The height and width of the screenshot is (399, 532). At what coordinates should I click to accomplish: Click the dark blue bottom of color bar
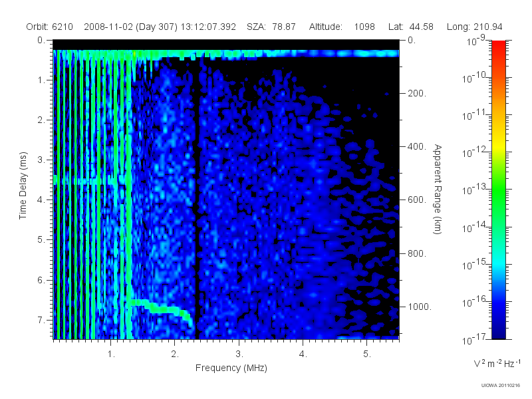click(499, 329)
